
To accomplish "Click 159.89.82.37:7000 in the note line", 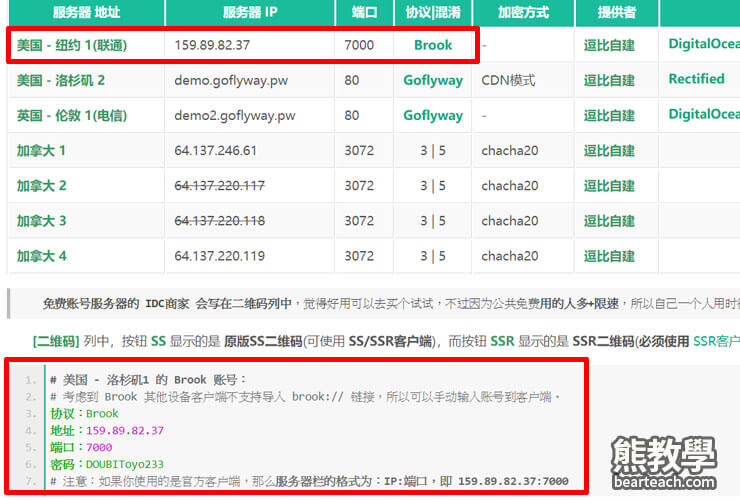I will pos(513,481).
